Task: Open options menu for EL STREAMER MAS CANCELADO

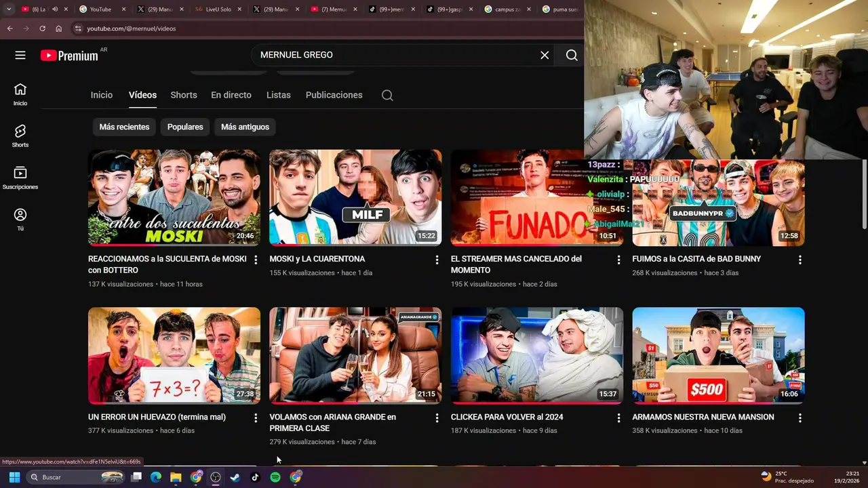Action: coord(618,260)
